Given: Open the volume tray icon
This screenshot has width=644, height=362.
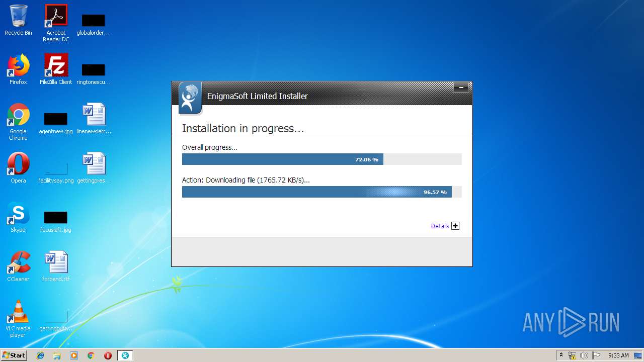Looking at the screenshot, I should click(x=584, y=355).
